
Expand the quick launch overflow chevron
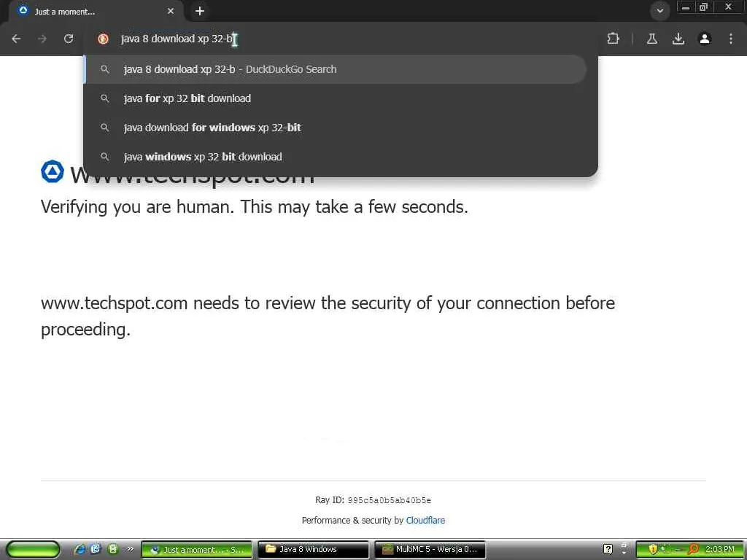coord(130,549)
